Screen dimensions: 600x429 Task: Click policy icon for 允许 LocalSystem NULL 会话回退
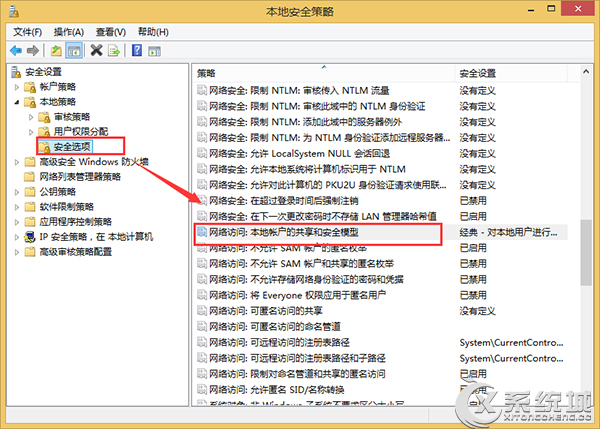pyautogui.click(x=202, y=153)
